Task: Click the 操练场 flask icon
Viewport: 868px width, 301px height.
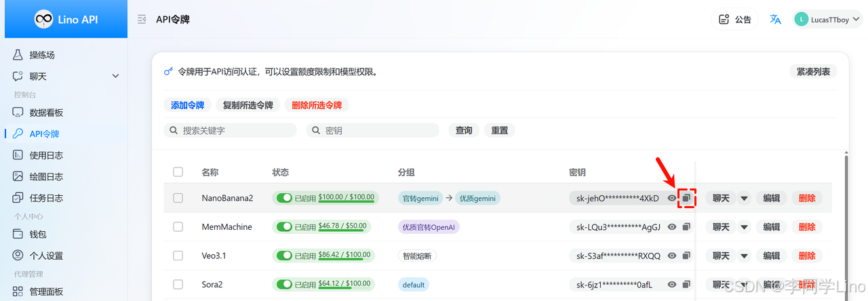Action: (18, 55)
